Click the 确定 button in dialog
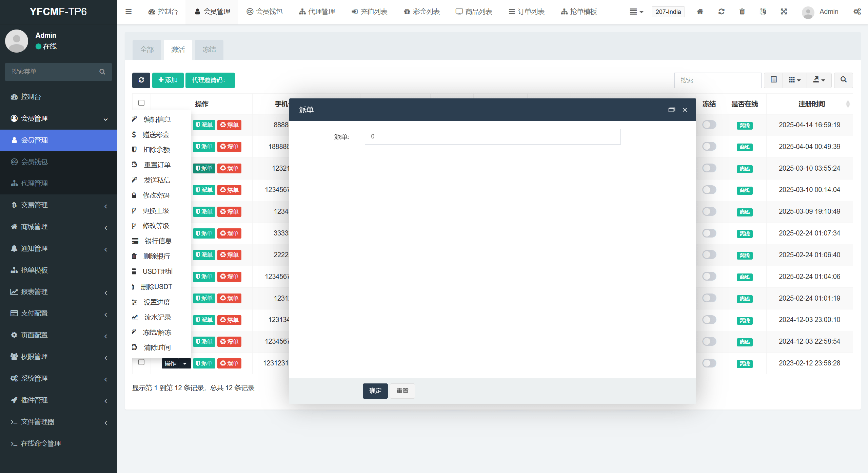Image resolution: width=868 pixels, height=473 pixels. point(375,391)
